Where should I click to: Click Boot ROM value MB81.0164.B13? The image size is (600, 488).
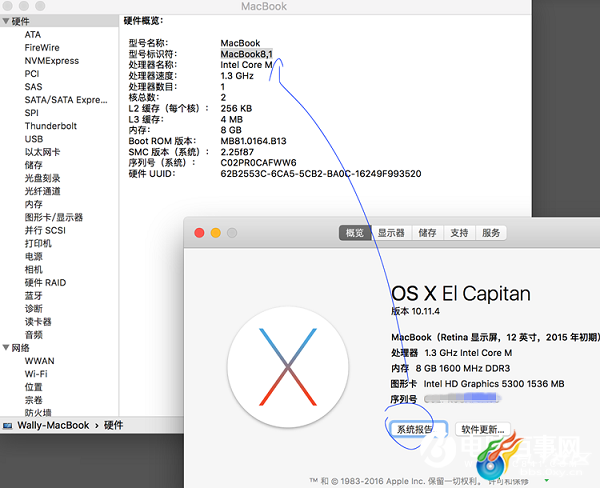pos(253,141)
